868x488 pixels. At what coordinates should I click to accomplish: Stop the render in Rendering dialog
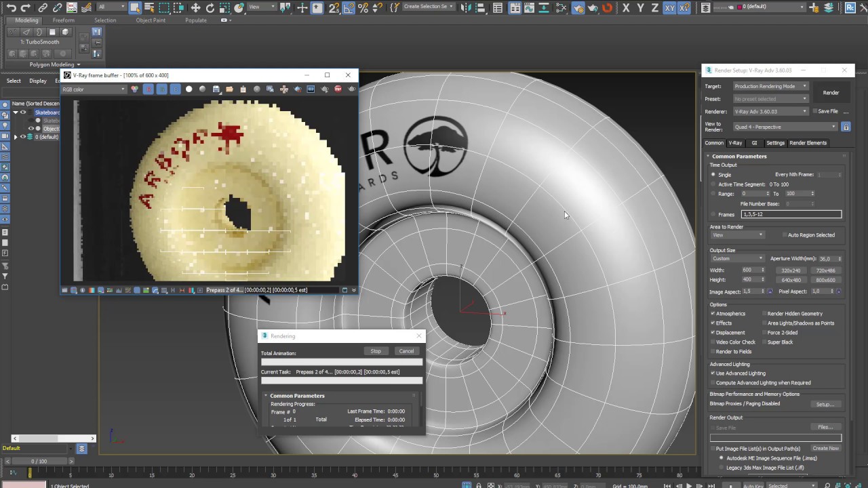point(376,351)
